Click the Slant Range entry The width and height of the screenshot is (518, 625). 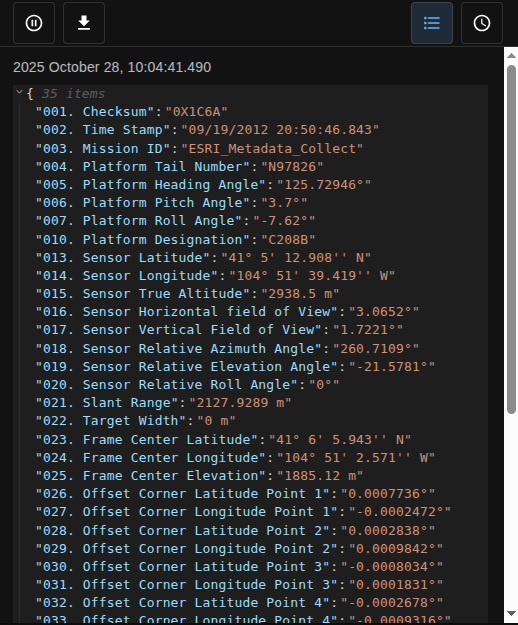163,403
